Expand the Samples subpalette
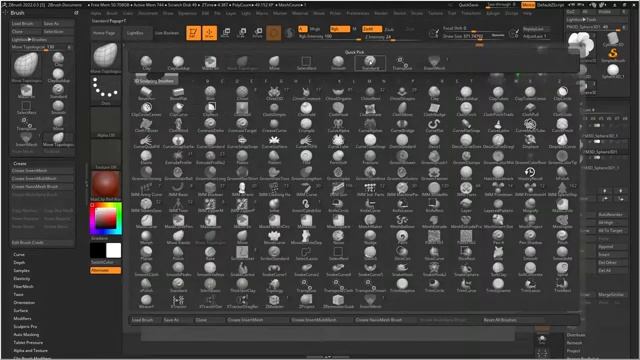640x360 pixels. pos(21,270)
